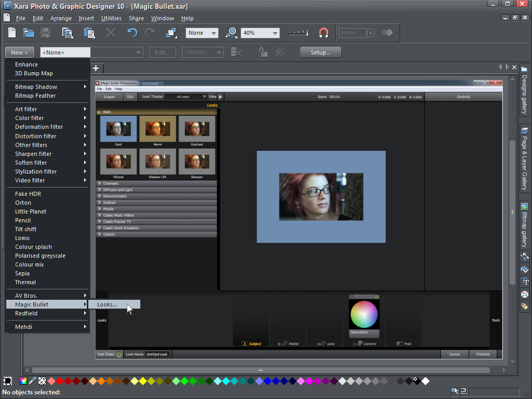The image size is (532, 399).
Task: Click the New > button
Action: [20, 52]
